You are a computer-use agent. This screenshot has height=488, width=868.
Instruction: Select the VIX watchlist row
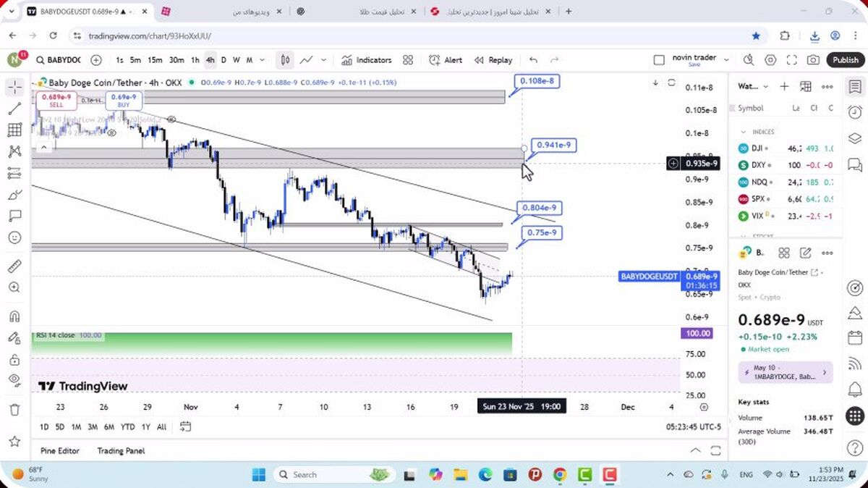[787, 216]
